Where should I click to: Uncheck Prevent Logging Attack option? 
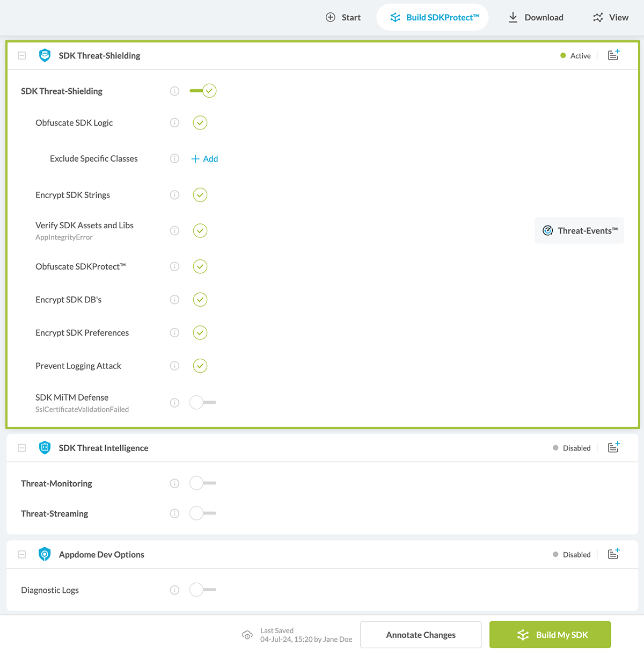[x=200, y=366]
